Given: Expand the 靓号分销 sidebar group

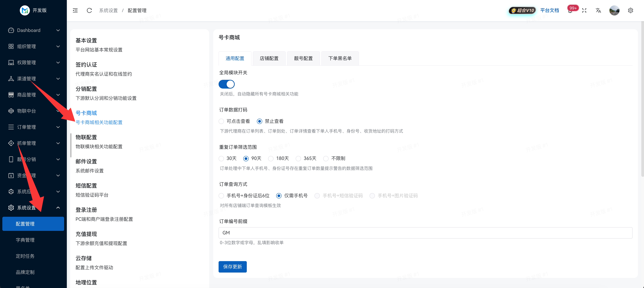Looking at the screenshot, I should 58,159.
